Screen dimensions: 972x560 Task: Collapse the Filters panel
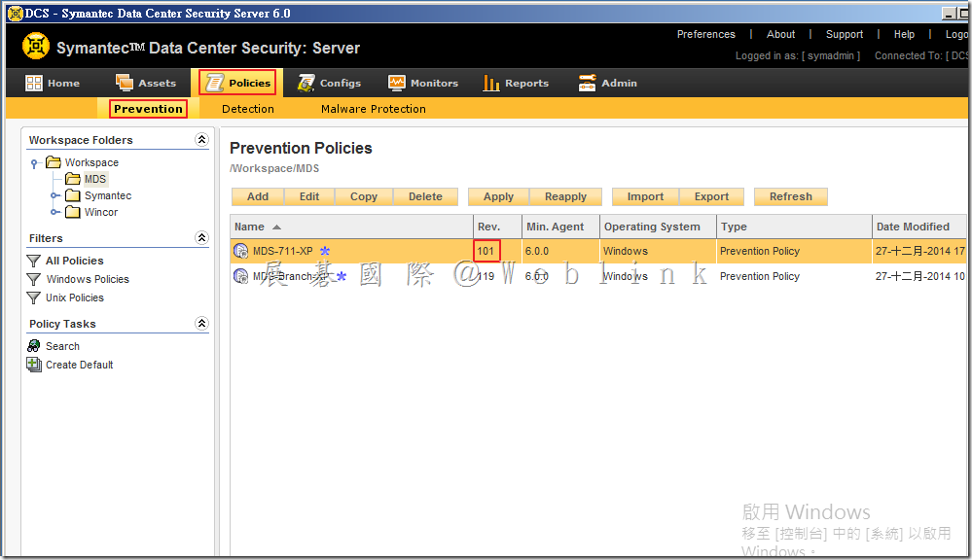tap(201, 237)
